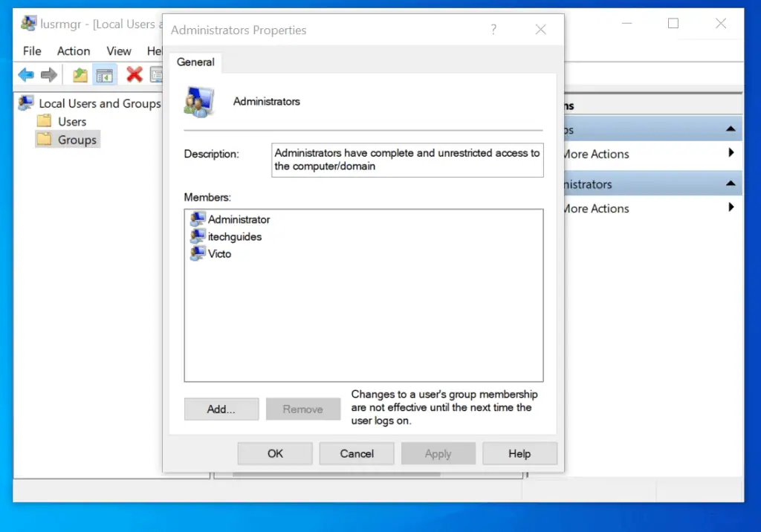This screenshot has width=761, height=532.
Task: Click the help question mark in dialog title
Action: [493, 30]
